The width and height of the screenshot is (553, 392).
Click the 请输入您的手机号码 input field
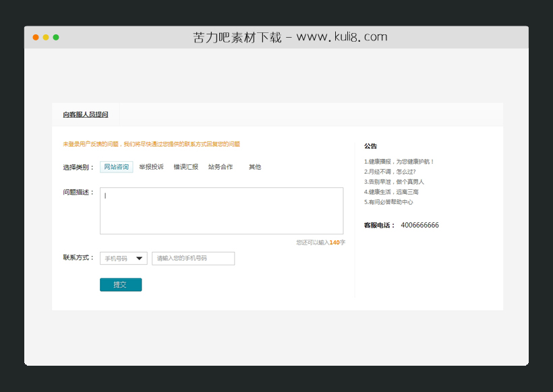coord(193,259)
